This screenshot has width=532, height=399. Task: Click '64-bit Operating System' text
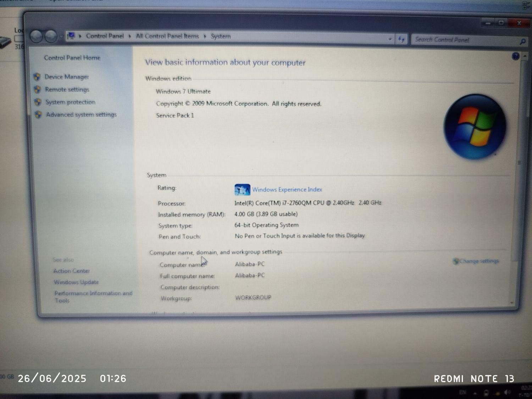pyautogui.click(x=266, y=225)
